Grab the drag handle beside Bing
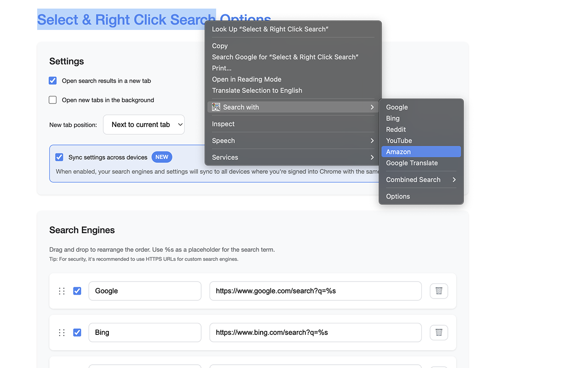The image size is (588, 368). point(62,332)
